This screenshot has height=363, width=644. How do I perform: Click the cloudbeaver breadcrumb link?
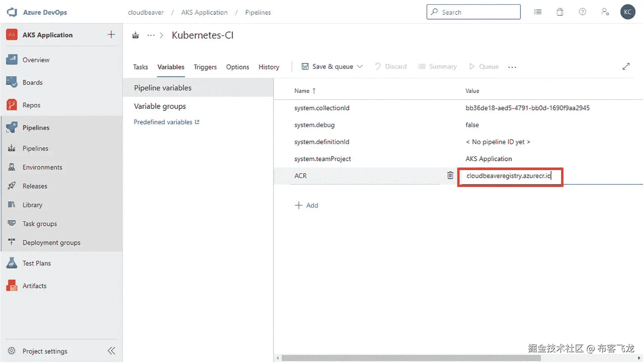click(146, 12)
